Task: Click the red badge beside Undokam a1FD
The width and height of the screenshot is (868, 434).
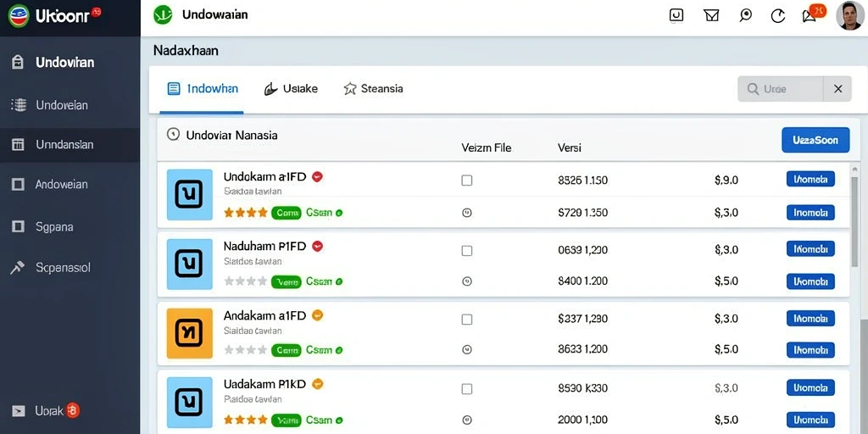Action: coord(317,176)
